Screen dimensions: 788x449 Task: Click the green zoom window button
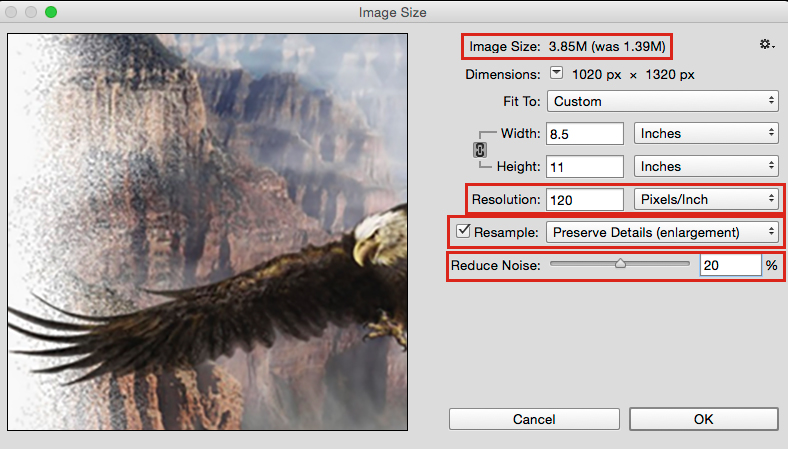[51, 12]
